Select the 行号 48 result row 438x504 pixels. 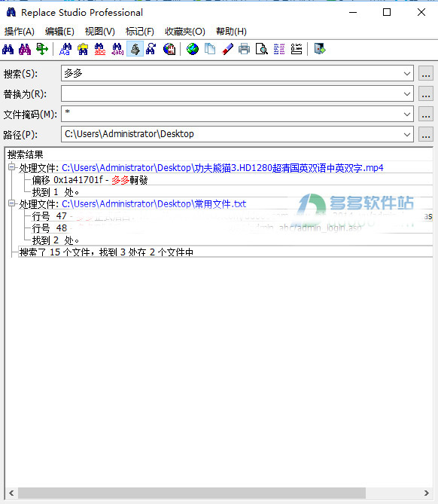[232, 228]
